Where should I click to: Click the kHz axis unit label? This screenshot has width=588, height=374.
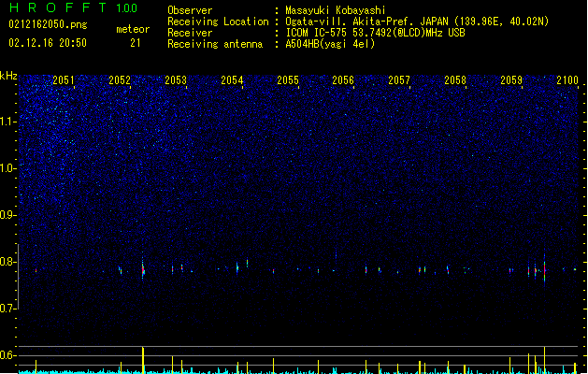[x=8, y=76]
